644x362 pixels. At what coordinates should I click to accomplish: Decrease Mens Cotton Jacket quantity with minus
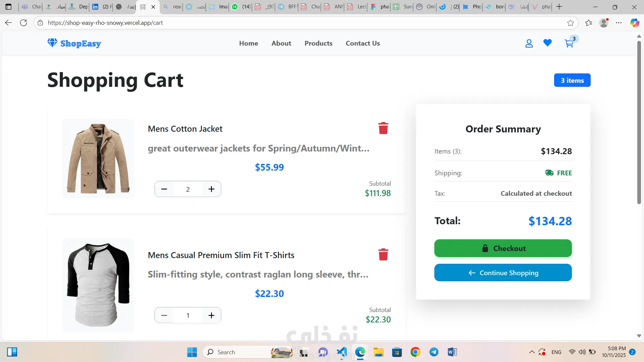pyautogui.click(x=164, y=189)
